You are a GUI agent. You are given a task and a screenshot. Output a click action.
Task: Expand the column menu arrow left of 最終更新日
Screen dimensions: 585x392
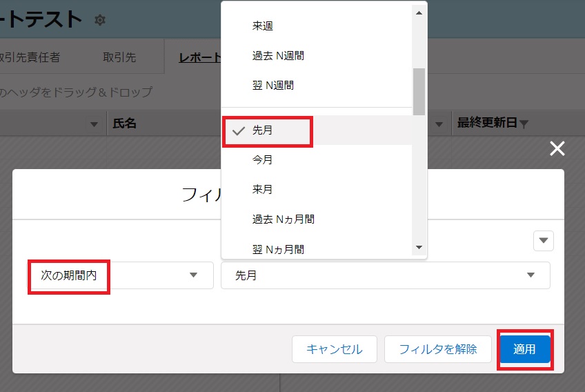(x=439, y=124)
